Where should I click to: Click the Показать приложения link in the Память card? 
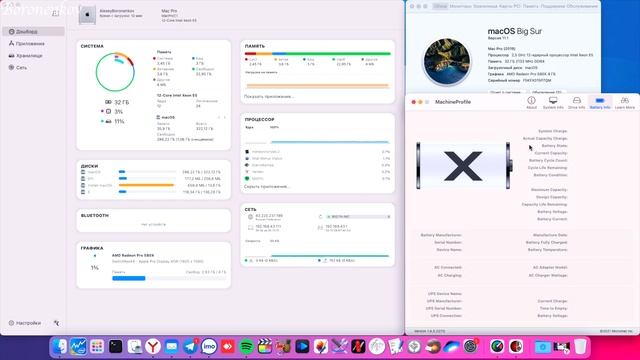coord(269,97)
